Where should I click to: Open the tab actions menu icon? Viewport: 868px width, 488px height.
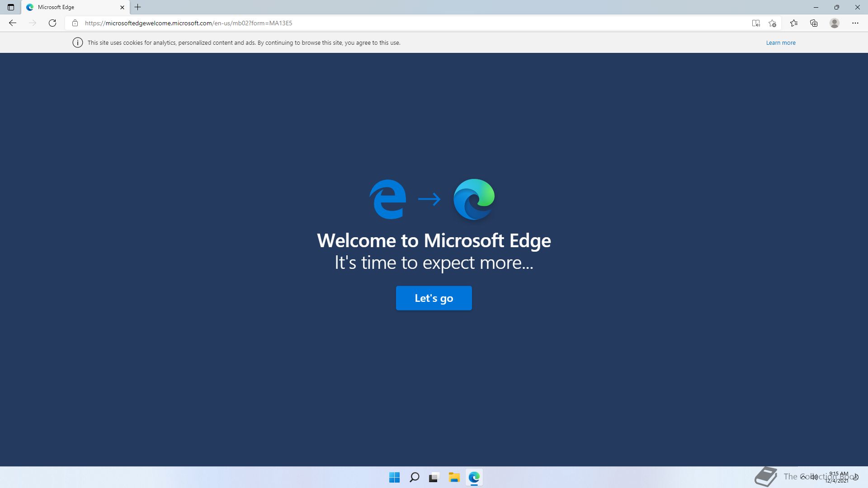tap(11, 7)
